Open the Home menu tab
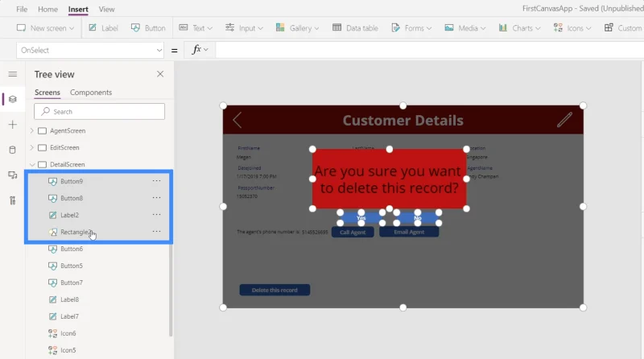This screenshot has width=644, height=359. [x=47, y=9]
